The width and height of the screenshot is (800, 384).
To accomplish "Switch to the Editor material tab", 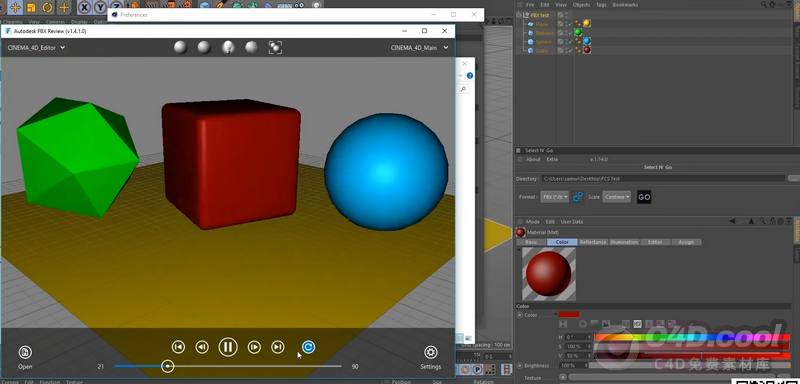I will pos(655,242).
